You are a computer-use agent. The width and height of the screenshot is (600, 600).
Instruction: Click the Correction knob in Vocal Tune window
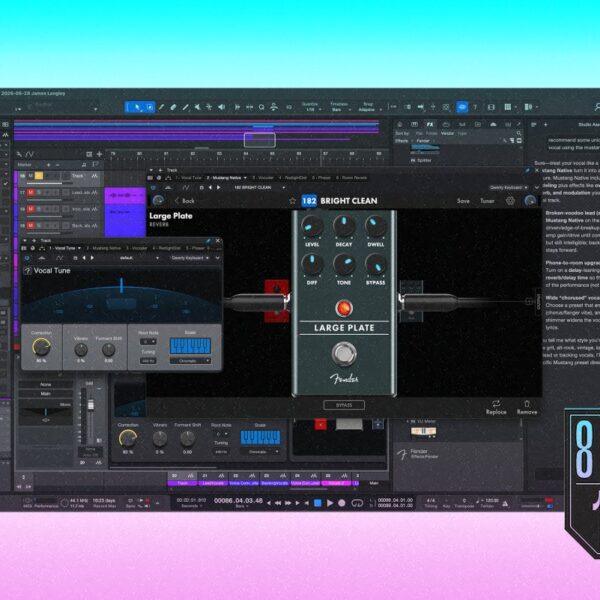click(x=41, y=347)
